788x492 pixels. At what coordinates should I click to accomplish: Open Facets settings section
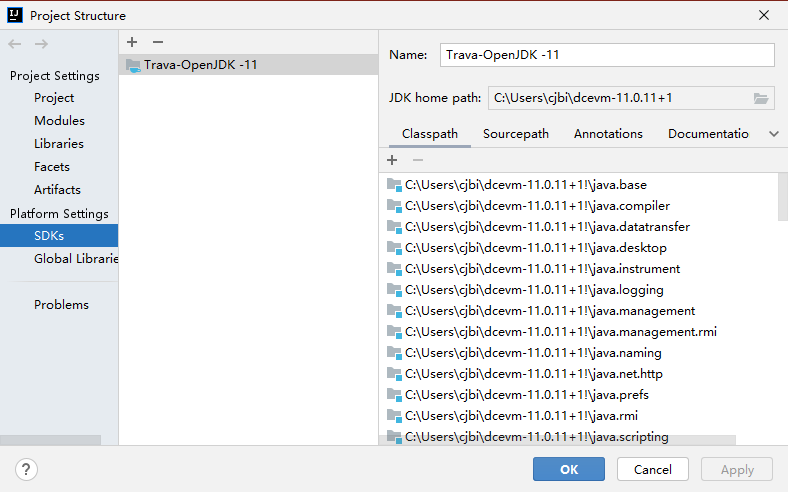coord(52,167)
